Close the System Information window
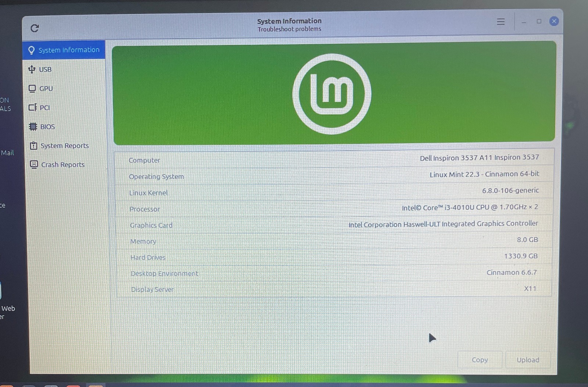The height and width of the screenshot is (387, 588). coord(554,21)
